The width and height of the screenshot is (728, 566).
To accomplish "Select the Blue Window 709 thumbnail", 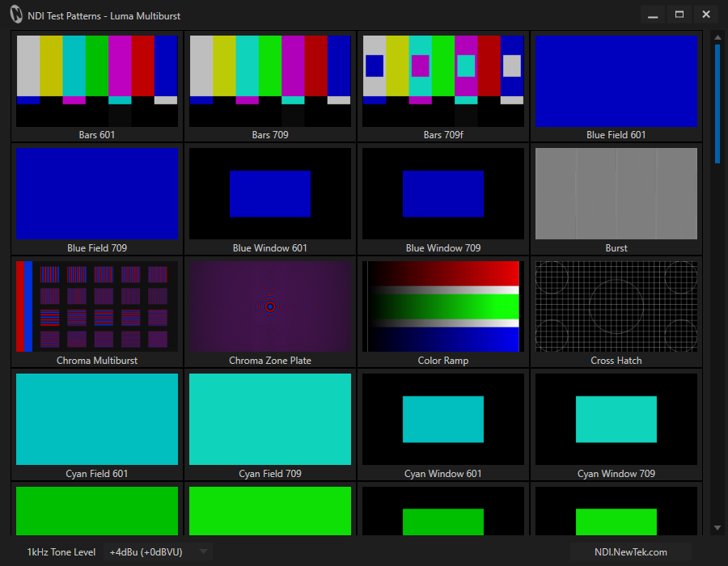I will click(x=443, y=194).
